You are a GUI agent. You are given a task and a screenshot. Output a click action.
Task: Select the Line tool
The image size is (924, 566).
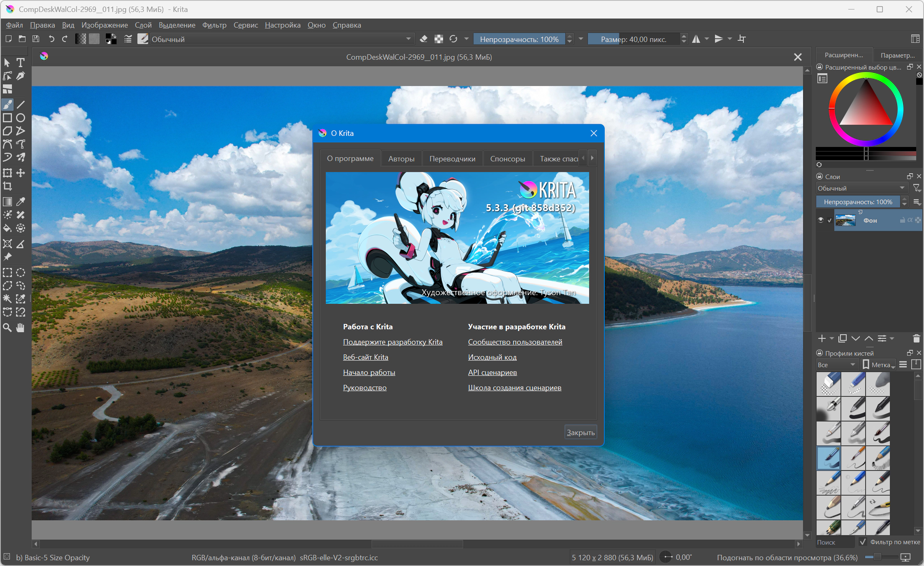click(21, 105)
